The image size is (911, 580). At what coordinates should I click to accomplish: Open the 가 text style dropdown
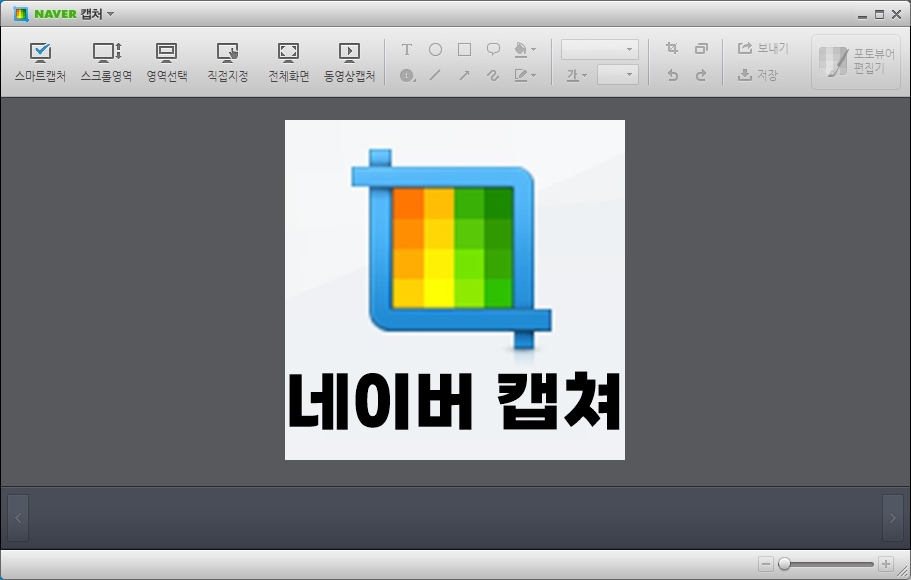pos(577,75)
